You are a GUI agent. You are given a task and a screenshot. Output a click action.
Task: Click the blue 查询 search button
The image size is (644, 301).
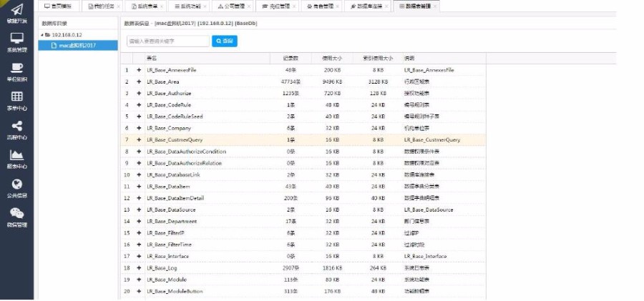pyautogui.click(x=224, y=41)
